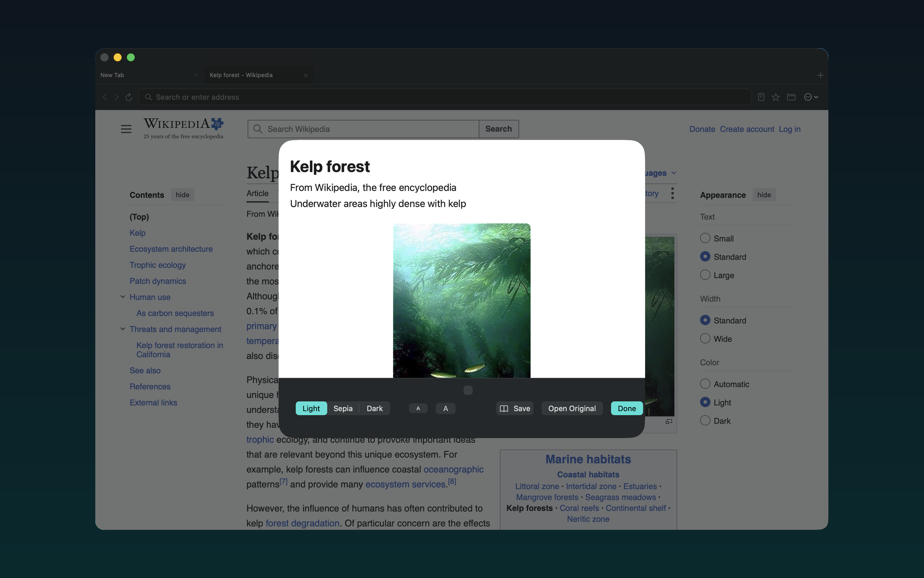Collapse the Human use contents section
924x578 pixels.
click(x=123, y=297)
